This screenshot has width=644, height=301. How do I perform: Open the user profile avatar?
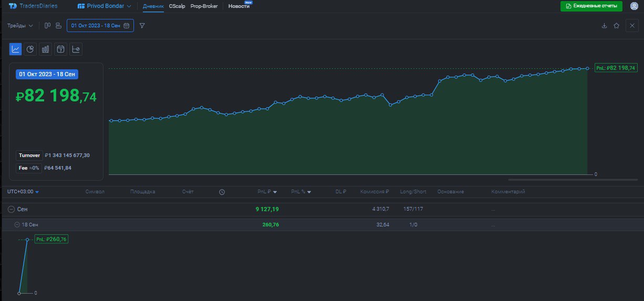tap(634, 6)
